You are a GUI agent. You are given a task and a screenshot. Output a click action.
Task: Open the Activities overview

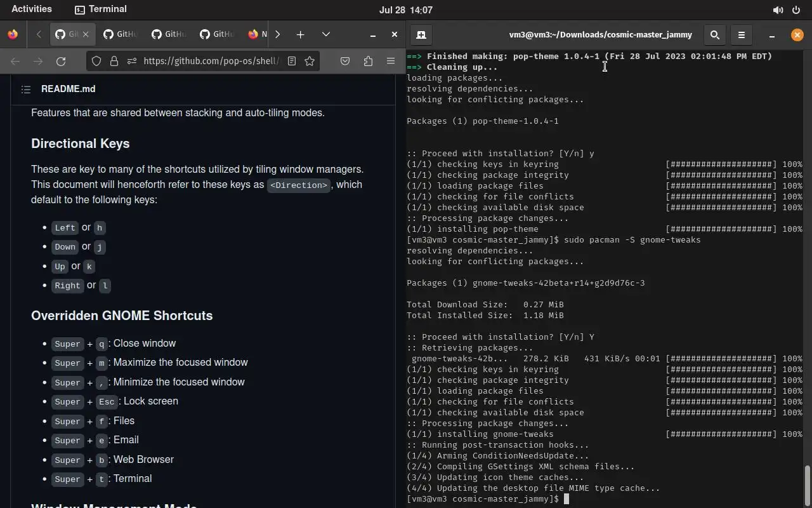(32, 10)
